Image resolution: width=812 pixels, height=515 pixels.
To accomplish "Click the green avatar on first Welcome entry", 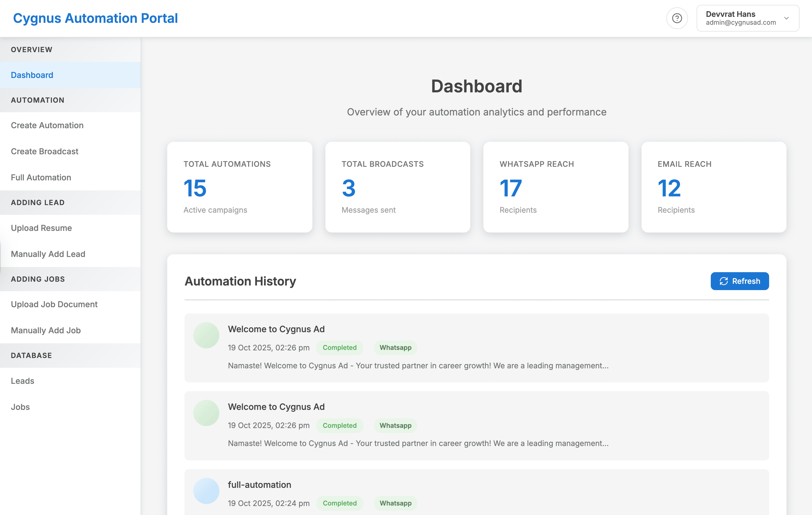I will 206,335.
